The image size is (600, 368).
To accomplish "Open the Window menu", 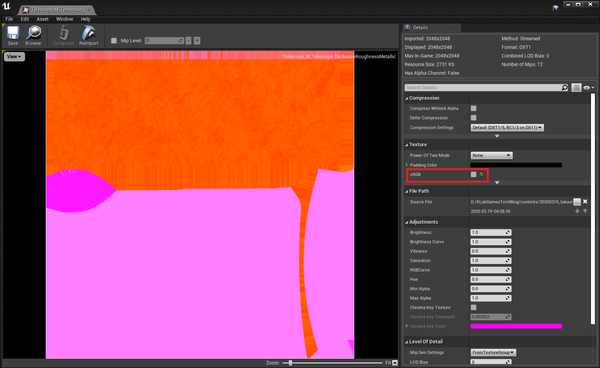I will pyautogui.click(x=64, y=19).
